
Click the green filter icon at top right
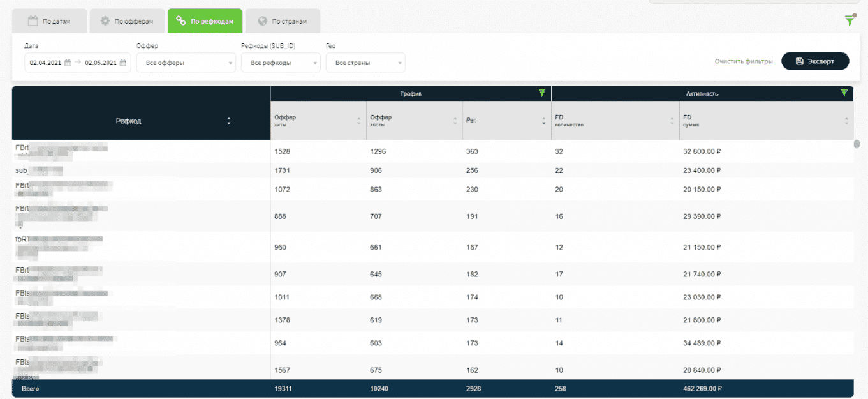pyautogui.click(x=849, y=20)
